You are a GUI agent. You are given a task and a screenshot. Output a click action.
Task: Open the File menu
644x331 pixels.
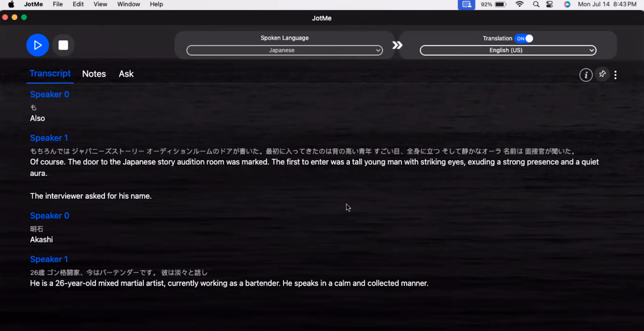click(58, 4)
